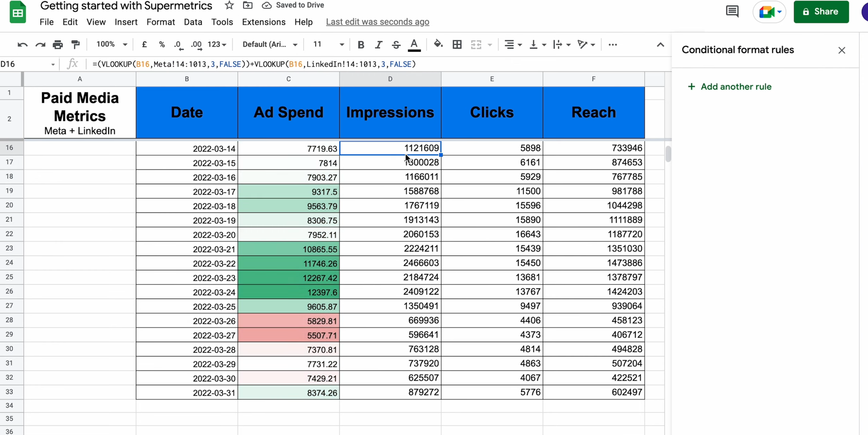Screen dimensions: 868x435
Task: Expand the font size dropdown
Action: [341, 45]
